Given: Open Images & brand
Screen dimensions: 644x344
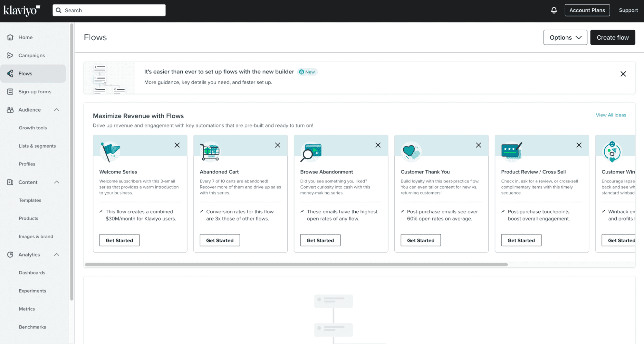Looking at the screenshot, I should 36,237.
